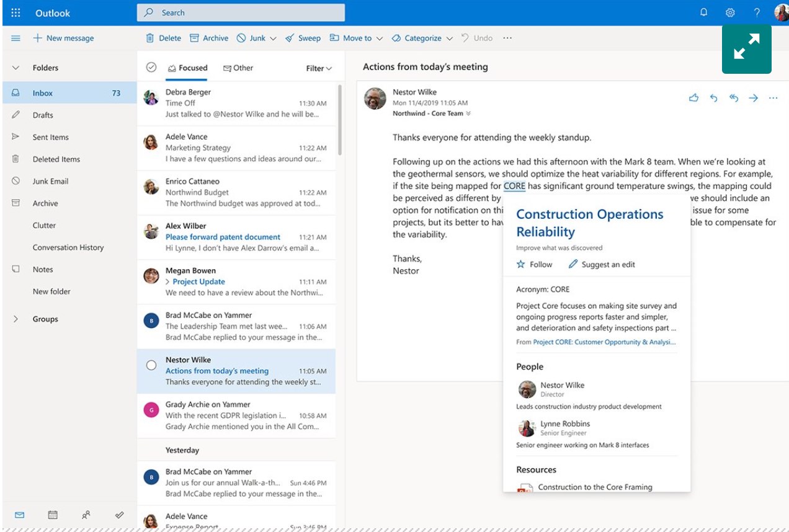This screenshot has width=789, height=532.
Task: Open Debra Berger Time Off email
Action: click(236, 104)
